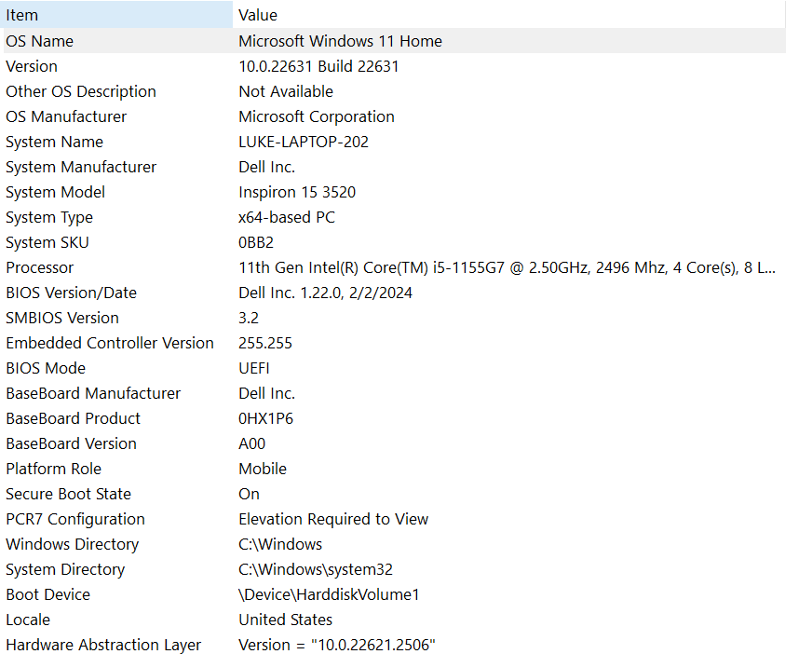Click Elevation Required to View value

click(x=333, y=519)
